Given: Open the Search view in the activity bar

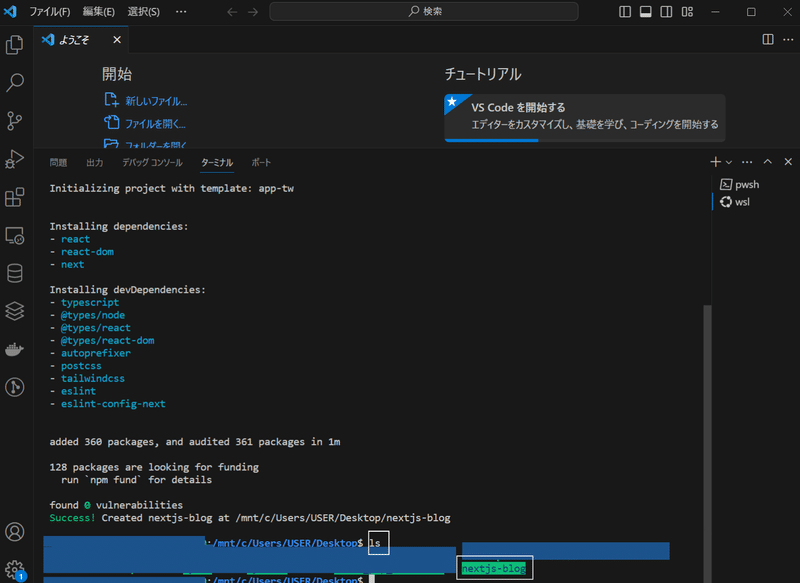Looking at the screenshot, I should tap(14, 83).
